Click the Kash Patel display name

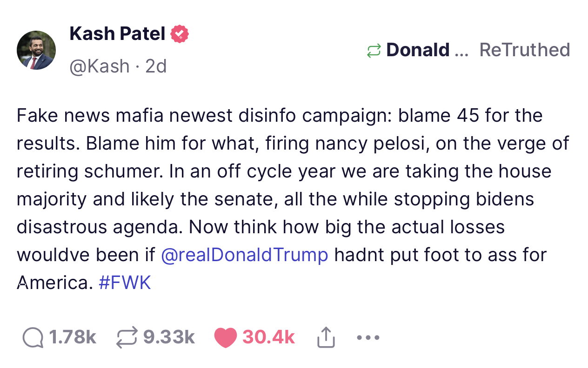click(x=117, y=34)
